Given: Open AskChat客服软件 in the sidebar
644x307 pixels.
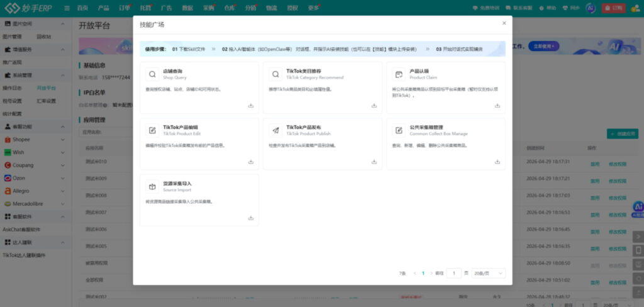Looking at the screenshot, I should point(21,230).
